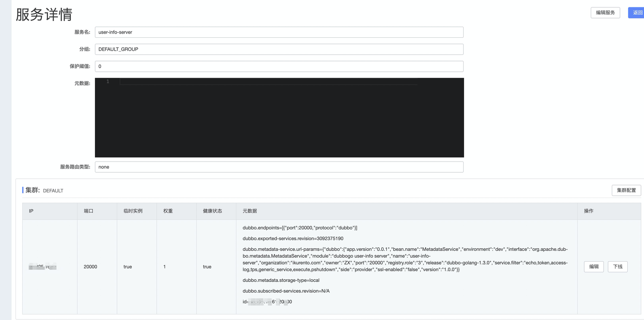The image size is (644, 320).
Task: Click the dubbo.endpoints metadata line
Action: (300, 228)
